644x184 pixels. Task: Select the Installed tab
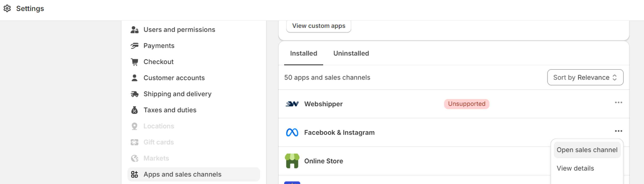click(x=303, y=53)
